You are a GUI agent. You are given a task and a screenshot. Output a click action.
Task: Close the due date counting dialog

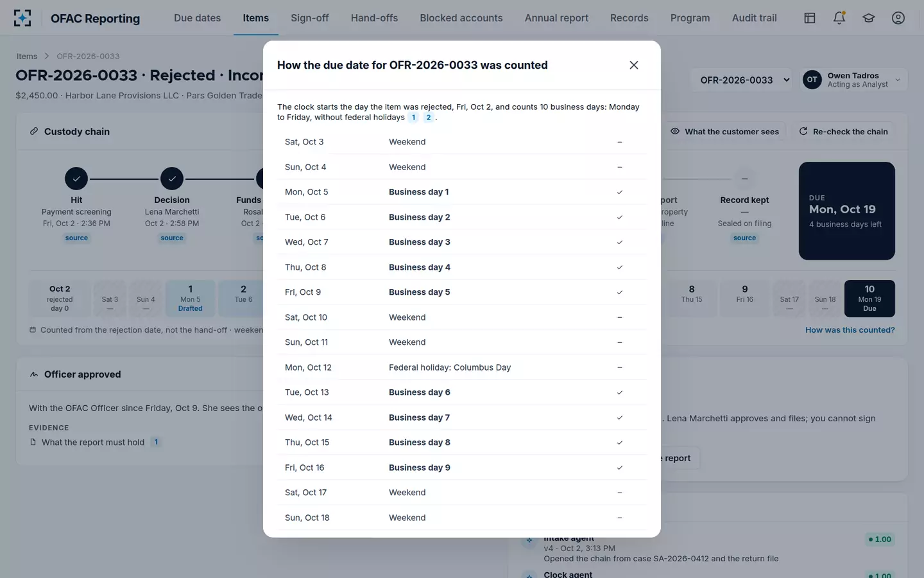(x=634, y=65)
